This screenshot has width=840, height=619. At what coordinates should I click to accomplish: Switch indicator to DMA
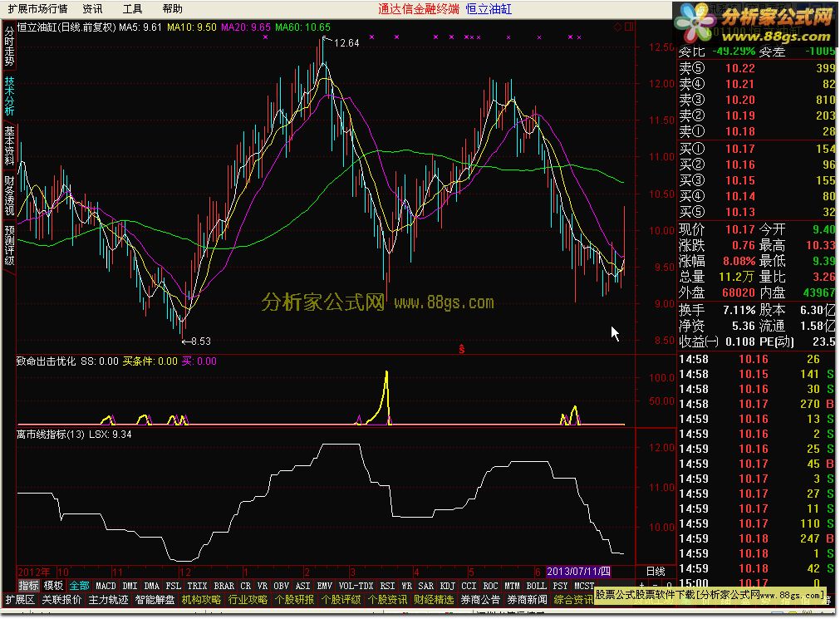(151, 586)
